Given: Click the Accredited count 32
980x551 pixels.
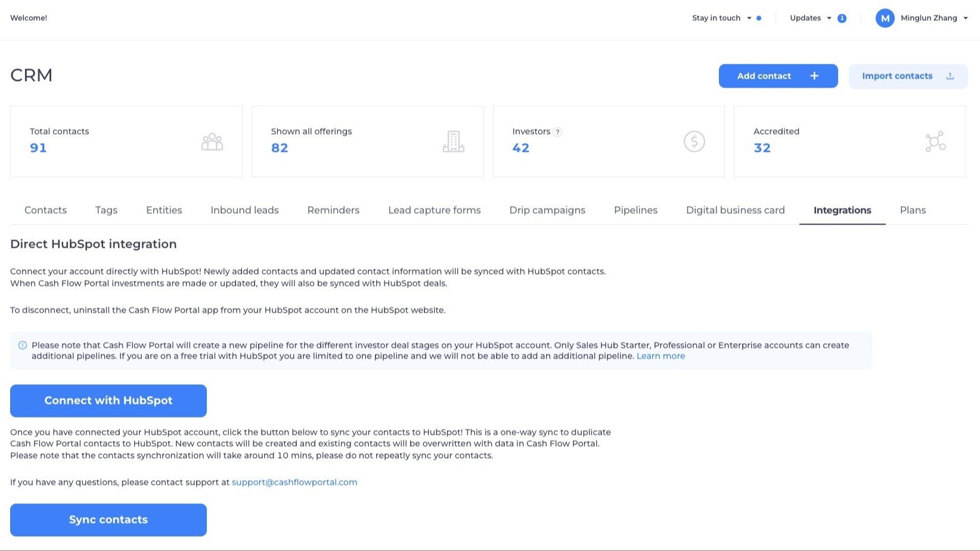Looking at the screenshot, I should [x=762, y=148].
